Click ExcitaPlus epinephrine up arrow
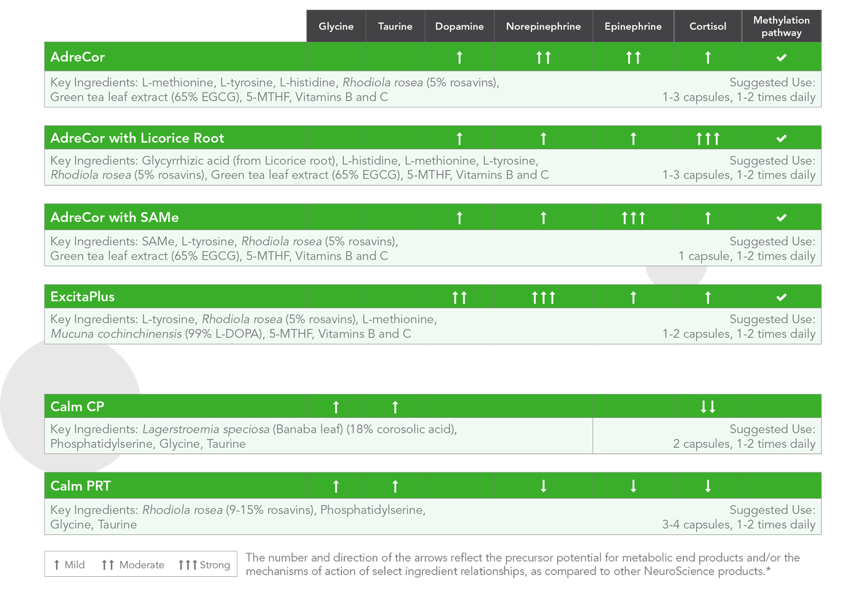This screenshot has width=868, height=589. (633, 297)
